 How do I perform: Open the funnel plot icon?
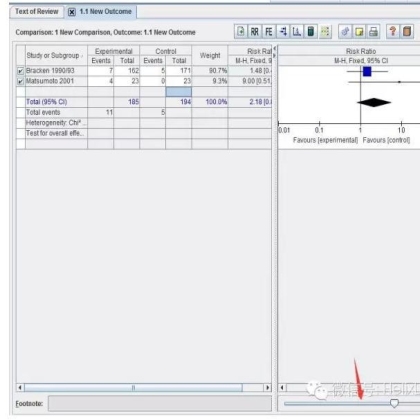pyautogui.click(x=297, y=32)
